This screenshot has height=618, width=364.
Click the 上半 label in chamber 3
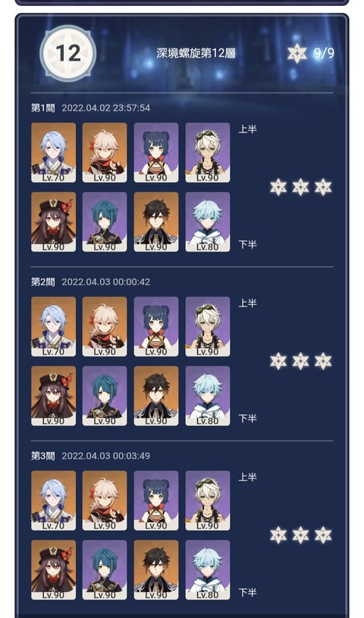coord(248,477)
